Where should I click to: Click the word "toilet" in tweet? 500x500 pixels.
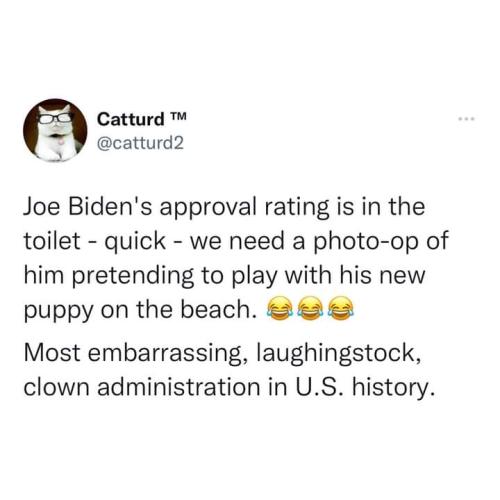pos(52,241)
